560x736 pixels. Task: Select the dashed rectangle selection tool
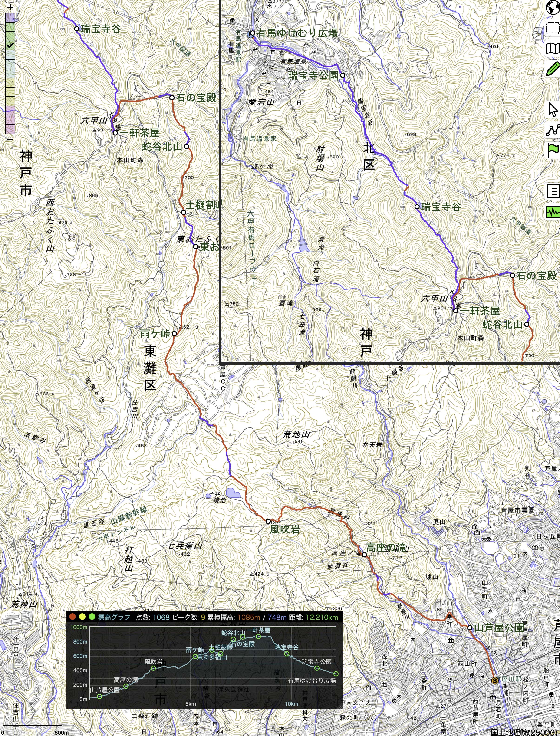(553, 28)
